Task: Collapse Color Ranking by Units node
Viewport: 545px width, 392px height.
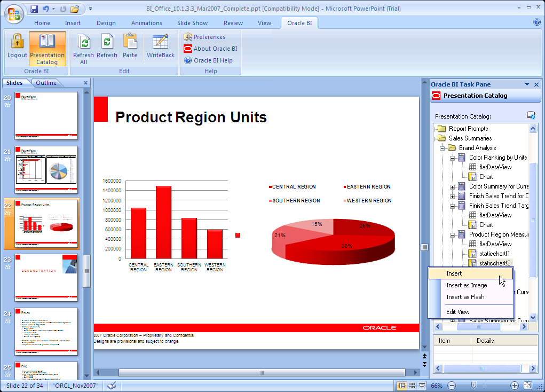Action: click(452, 158)
